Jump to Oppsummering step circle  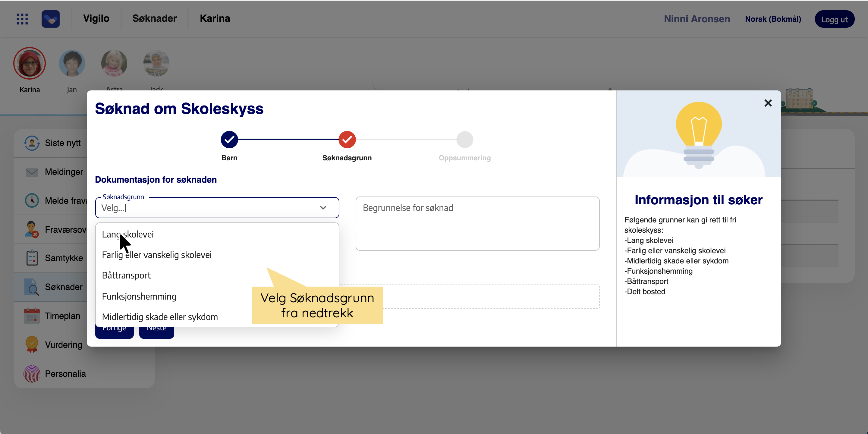coord(464,140)
